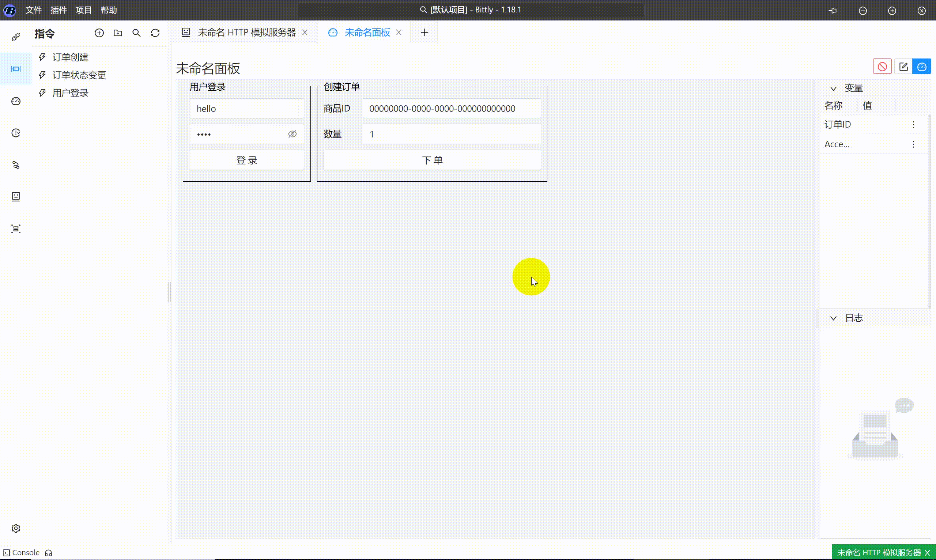Viewport: 936px width, 560px height.
Task: Open the 项目 menu
Action: click(x=83, y=10)
